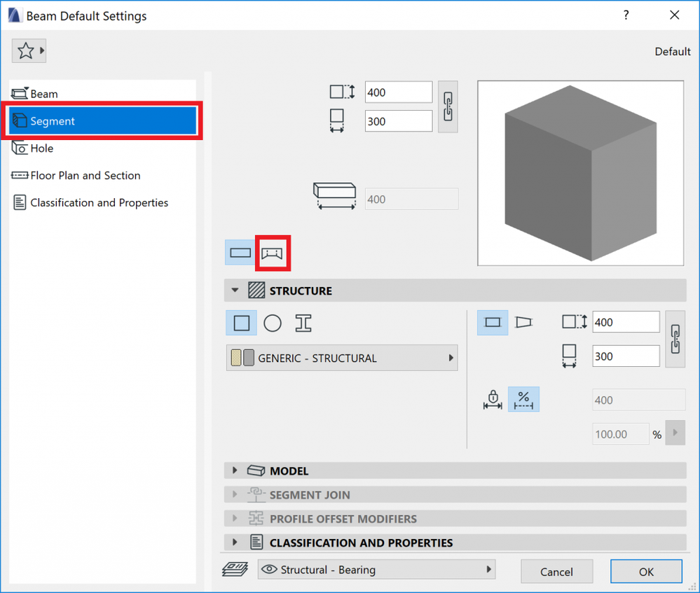The height and width of the screenshot is (593, 700).
Task: Enable fixed end width using the anchor icon
Action: point(493,399)
